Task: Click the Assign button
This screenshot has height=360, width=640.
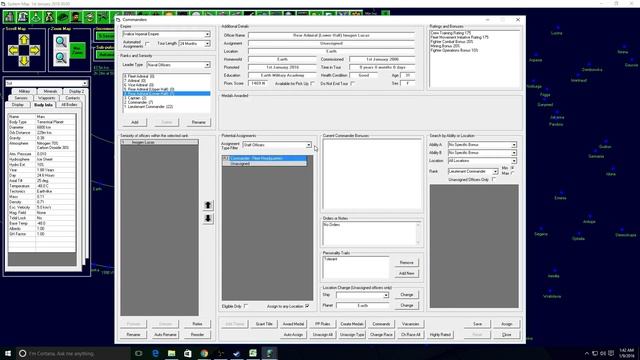Action: click(x=507, y=324)
